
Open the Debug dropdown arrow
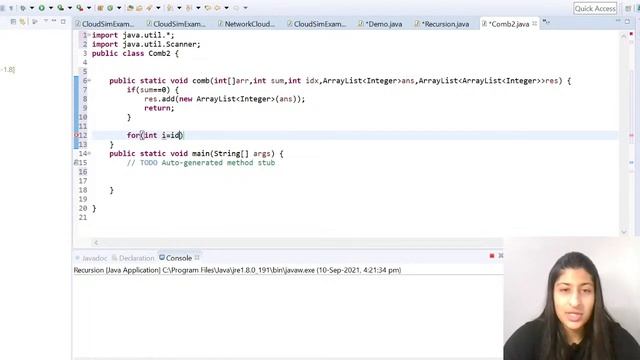32,8
